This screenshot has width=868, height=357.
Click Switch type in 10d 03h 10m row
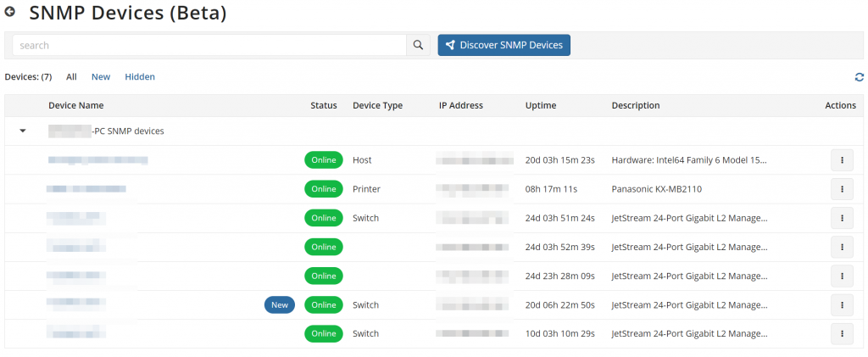[366, 334]
